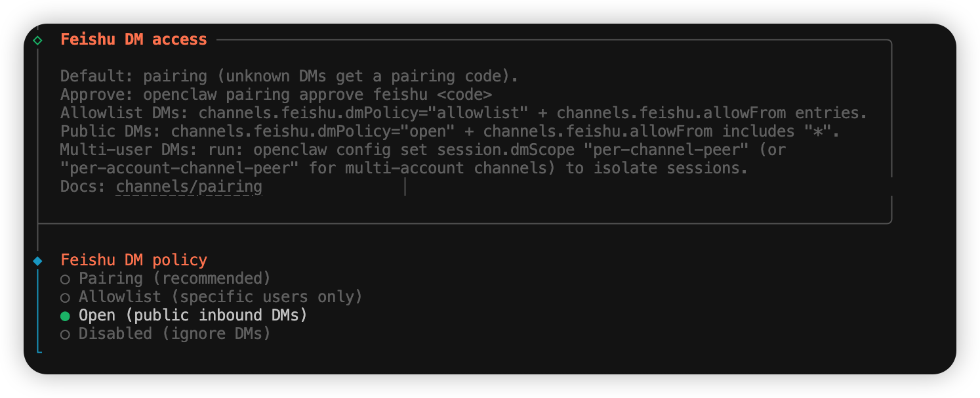Click the <code> placeholder in the Approve line
The width and height of the screenshot is (980, 398).
[x=464, y=95]
